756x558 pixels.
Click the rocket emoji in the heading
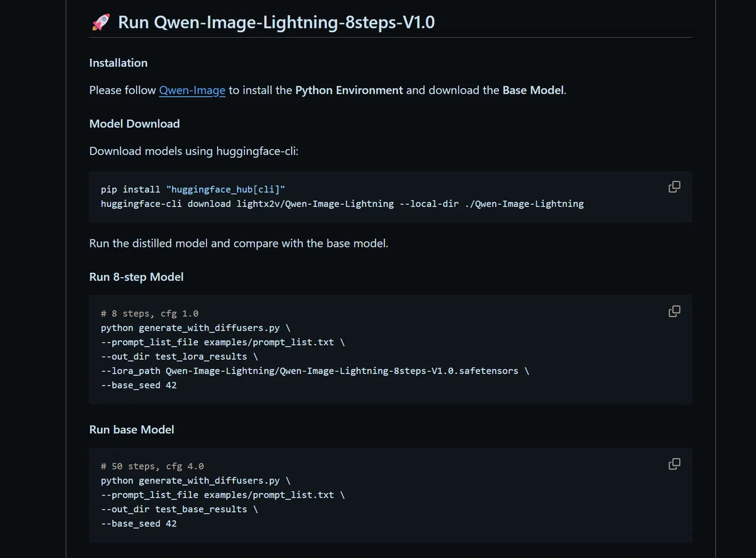tap(101, 23)
